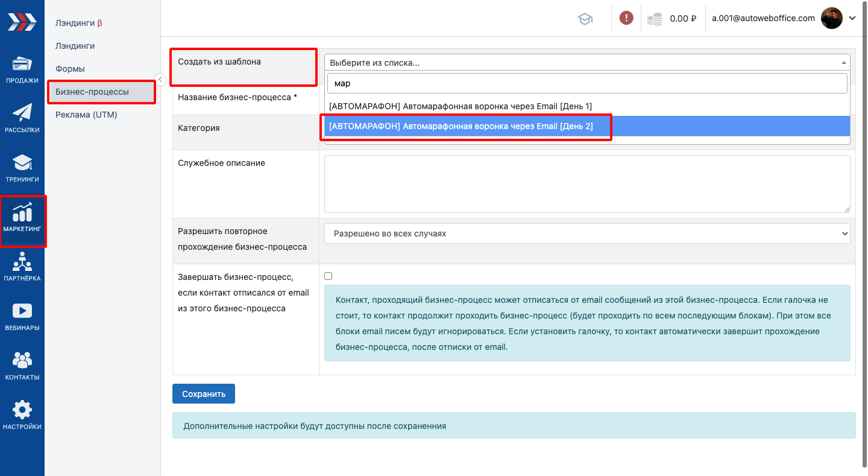The width and height of the screenshot is (868, 476).
Task: Select the Автомарафон 'День 1' template option
Action: point(461,106)
